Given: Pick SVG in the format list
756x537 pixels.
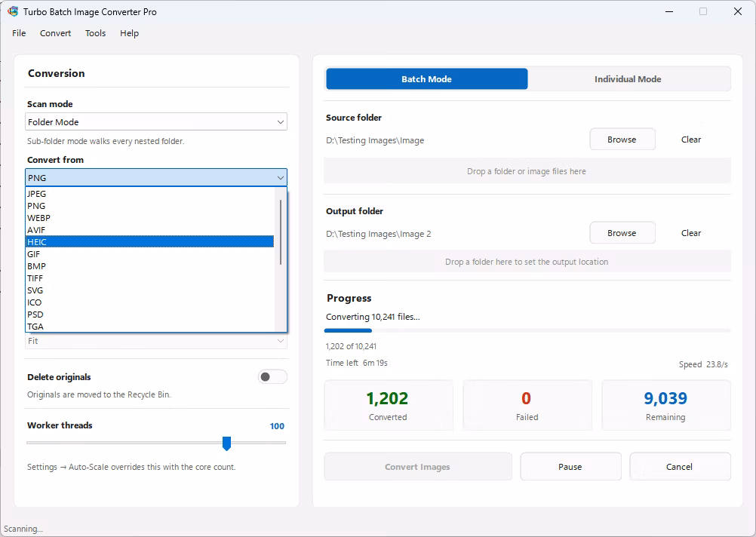Looking at the screenshot, I should click(x=149, y=290).
